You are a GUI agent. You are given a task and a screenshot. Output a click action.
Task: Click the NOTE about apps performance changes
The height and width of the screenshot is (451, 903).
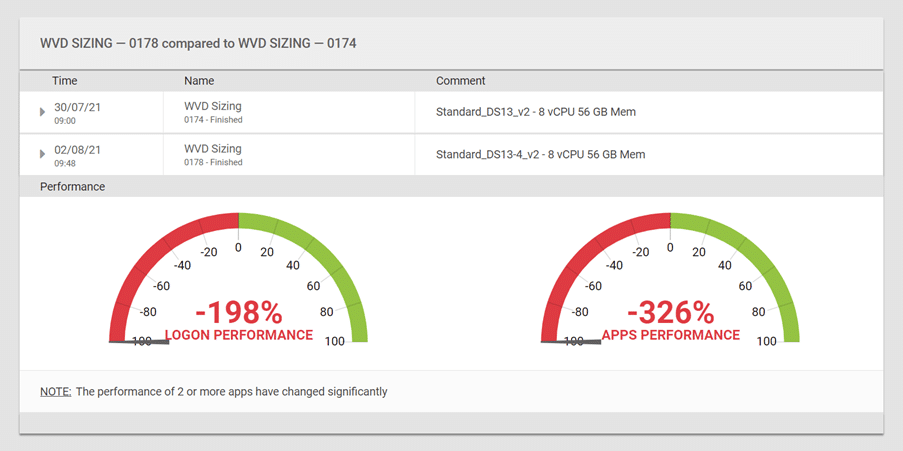point(214,392)
